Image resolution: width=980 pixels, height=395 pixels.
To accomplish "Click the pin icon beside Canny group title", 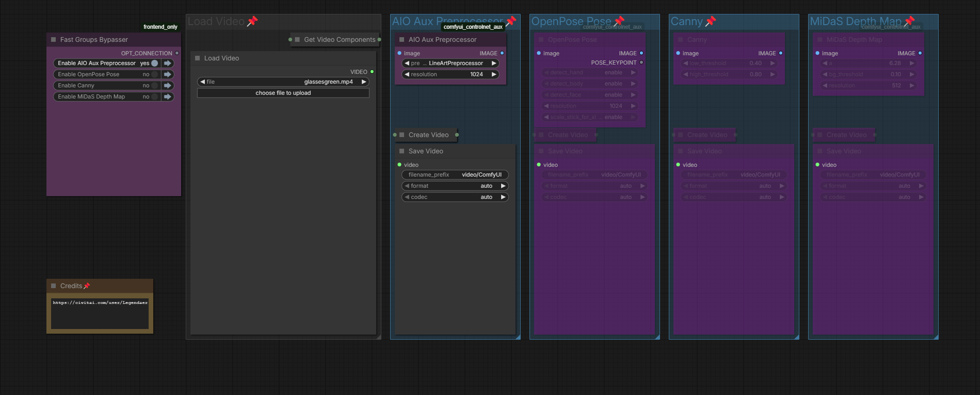I will tap(711, 21).
